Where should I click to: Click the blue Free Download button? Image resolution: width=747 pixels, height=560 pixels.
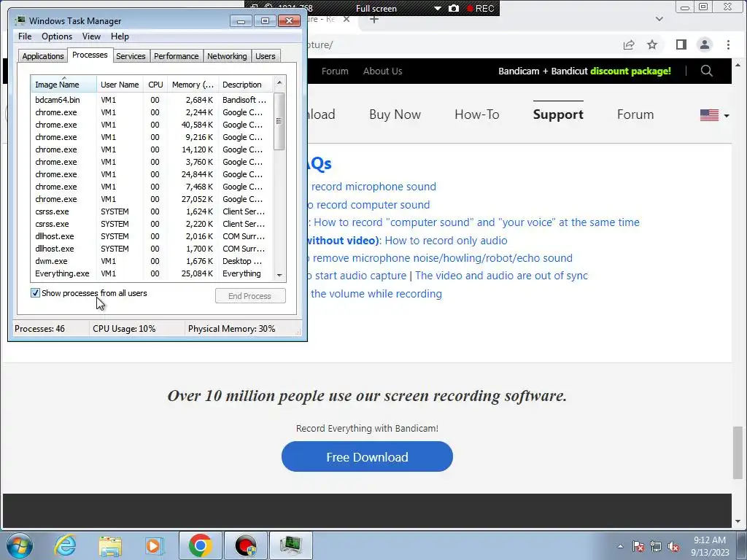tap(367, 456)
